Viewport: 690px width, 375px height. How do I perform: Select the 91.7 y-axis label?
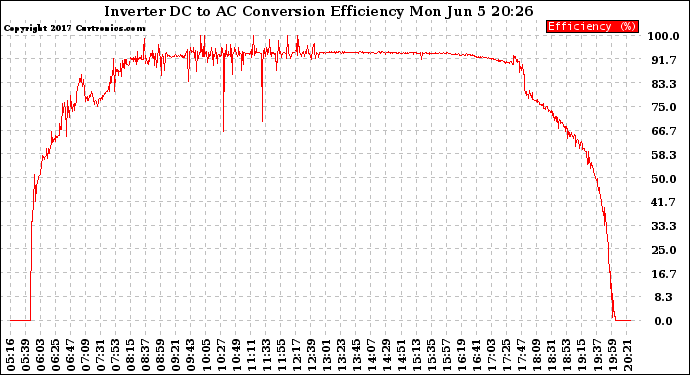point(664,60)
